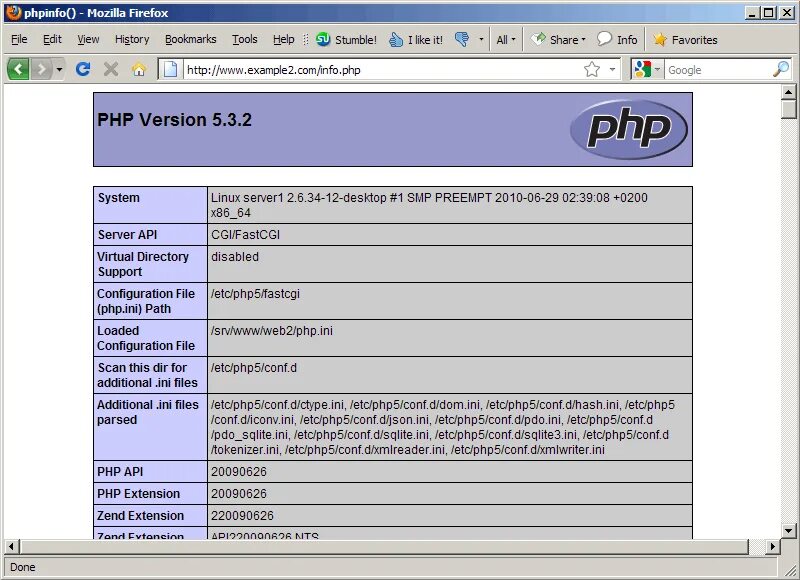Open the 'All' dropdown on the StumbleUpon toolbar
Viewport: 800px width, 580px height.
505,40
